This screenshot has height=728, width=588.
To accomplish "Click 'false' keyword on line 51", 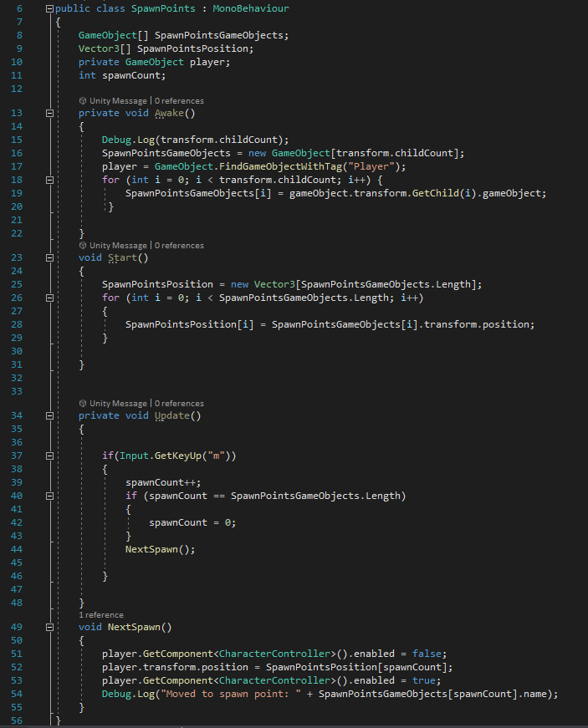I will [x=427, y=654].
